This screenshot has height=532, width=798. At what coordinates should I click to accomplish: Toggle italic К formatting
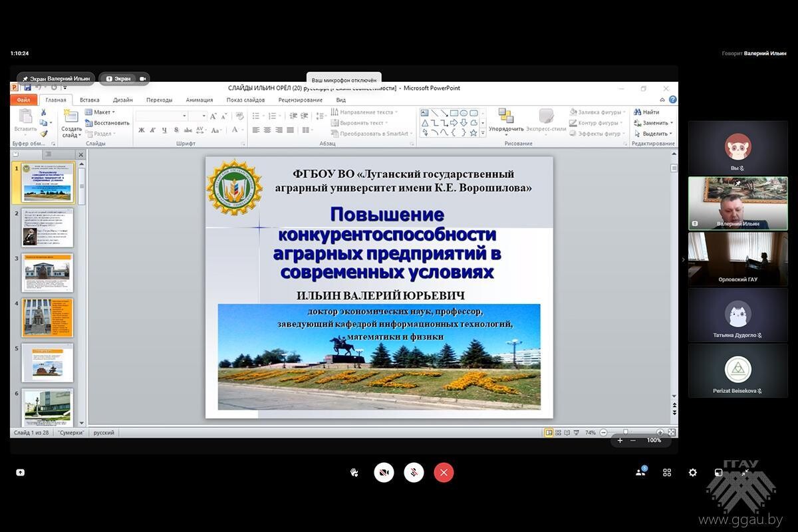click(153, 130)
